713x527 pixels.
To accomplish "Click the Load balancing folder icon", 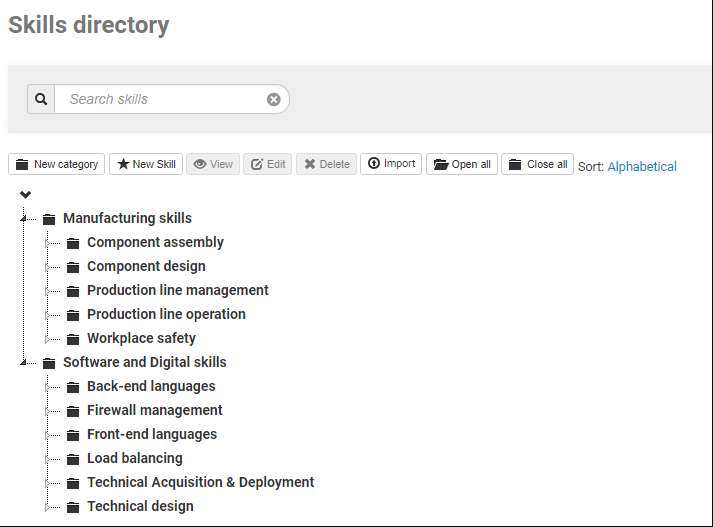I will click(73, 459).
